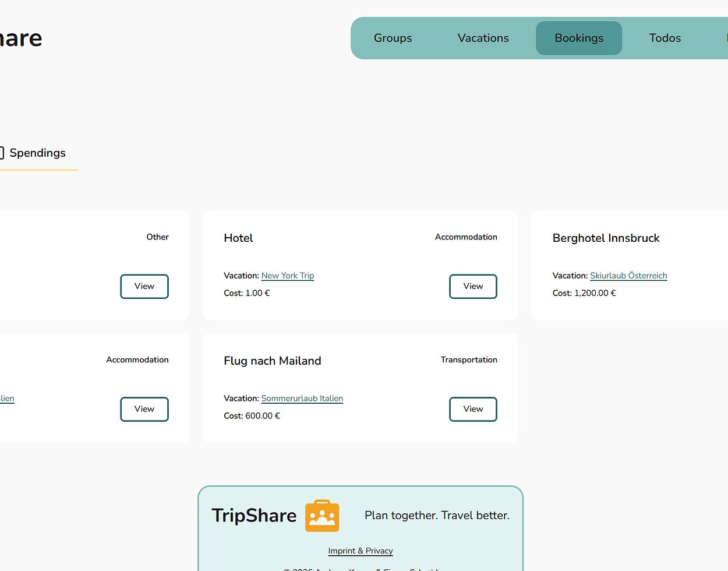This screenshot has width=728, height=571.
Task: Click the Flug nach Mailand booking title
Action: [x=272, y=361]
